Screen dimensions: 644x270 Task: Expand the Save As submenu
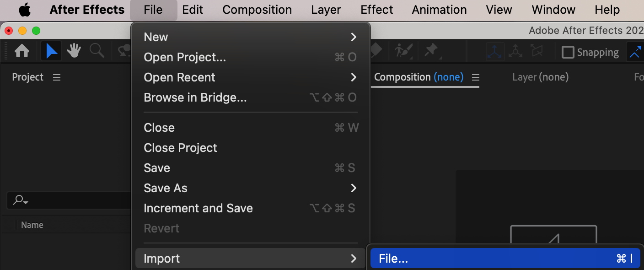pos(250,188)
